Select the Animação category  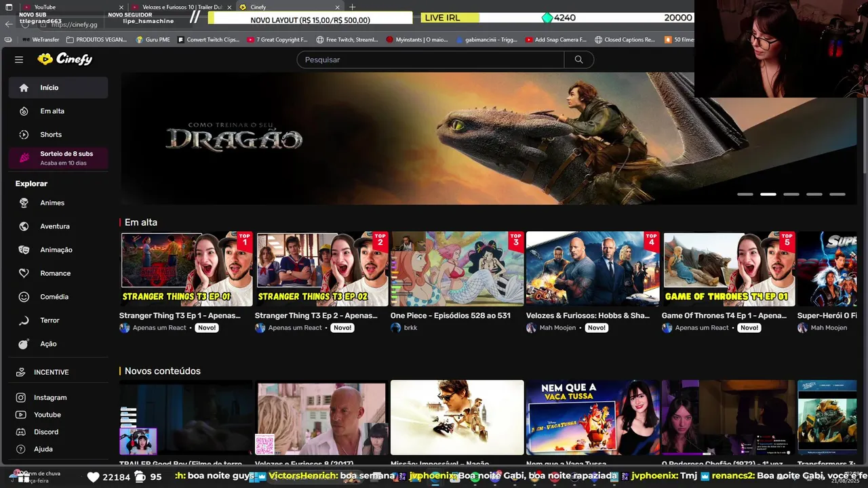point(58,250)
